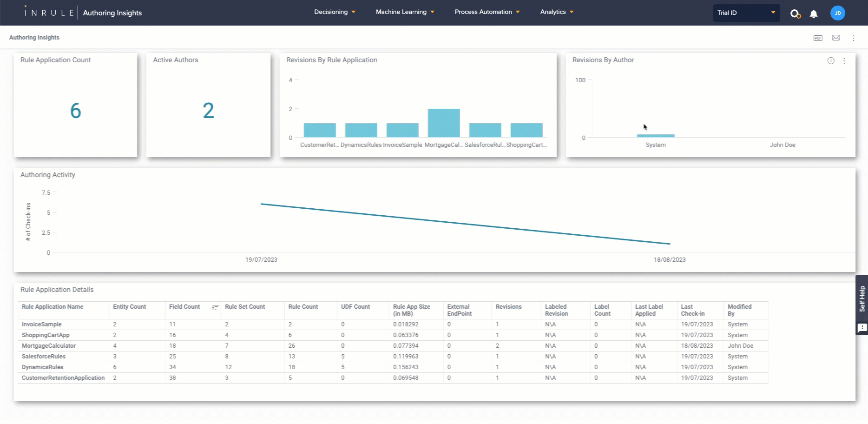
Task: Sort by Field Count column icon
Action: tap(215, 307)
